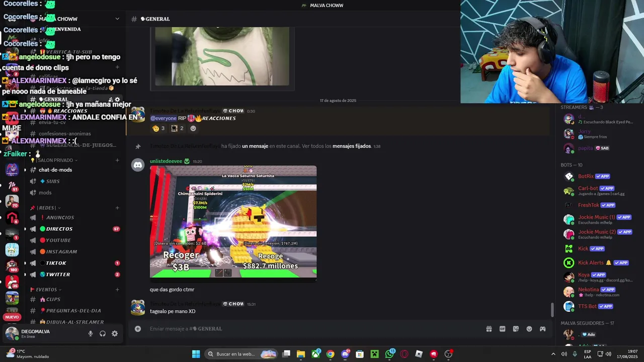Toggle the first reaction with count 3
The width and height of the screenshot is (644, 362).
point(158,128)
